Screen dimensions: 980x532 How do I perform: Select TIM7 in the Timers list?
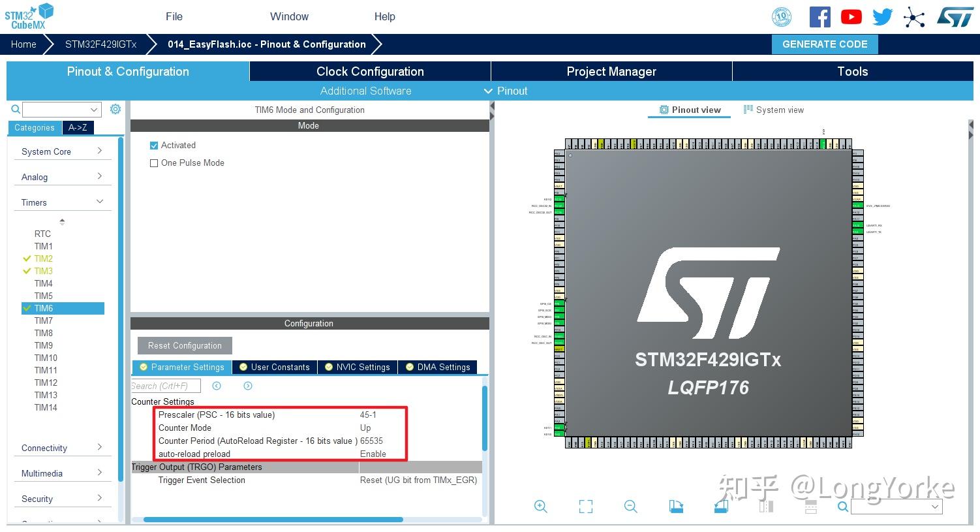(x=43, y=321)
